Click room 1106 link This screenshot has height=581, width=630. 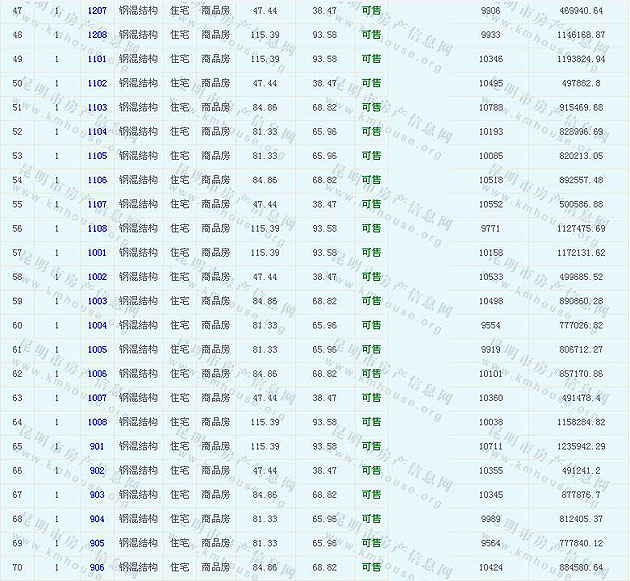(x=97, y=180)
